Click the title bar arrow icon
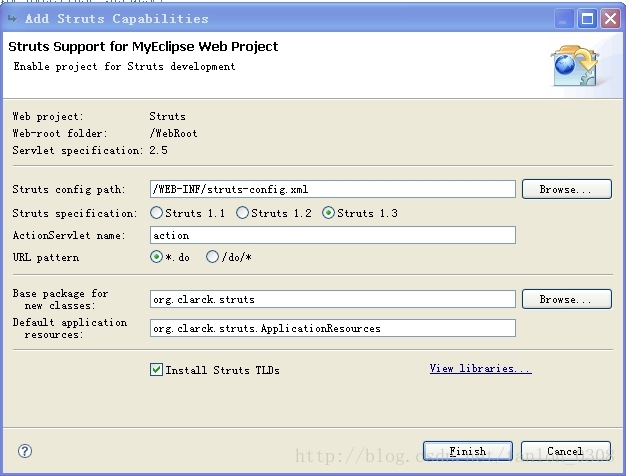 pos(13,18)
